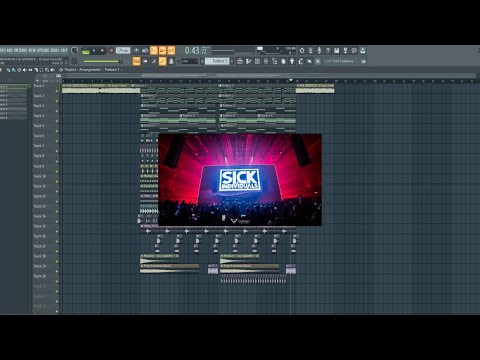Click the 0:43 song time display
The image size is (480, 360).
197,51
